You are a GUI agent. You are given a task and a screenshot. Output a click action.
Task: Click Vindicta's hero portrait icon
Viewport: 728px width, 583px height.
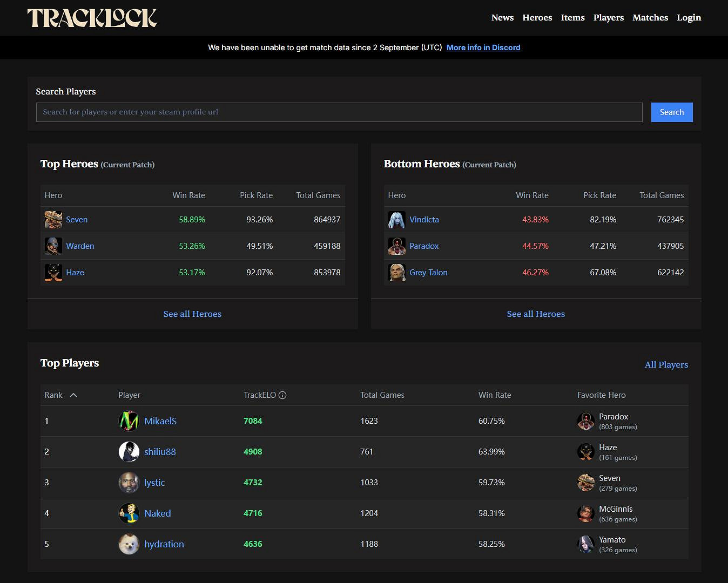[396, 220]
